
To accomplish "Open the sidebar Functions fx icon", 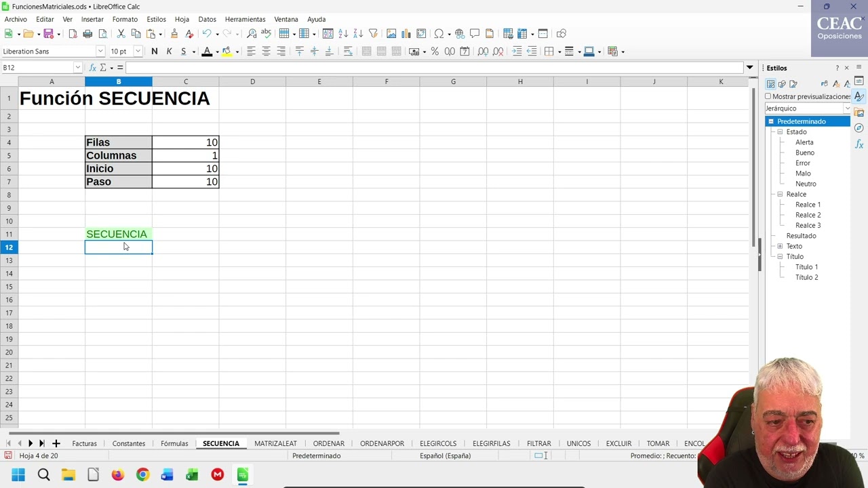I will (x=859, y=144).
